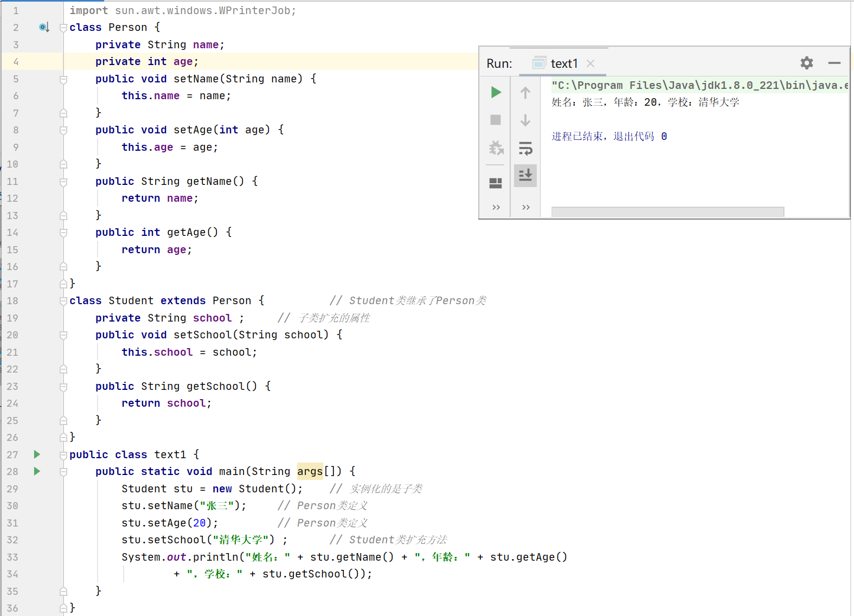The height and width of the screenshot is (616, 854).
Task: Click the highlighted 'args' parameter on line 28
Action: (x=310, y=471)
